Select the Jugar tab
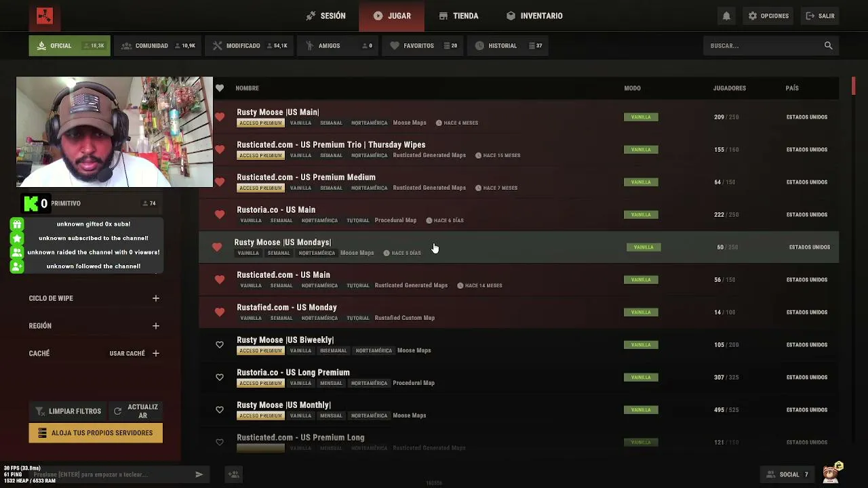868x488 pixels. click(391, 16)
